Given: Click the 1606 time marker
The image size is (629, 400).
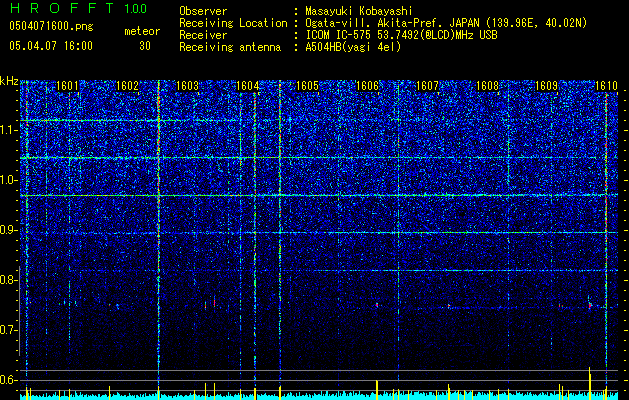Looking at the screenshot, I should coord(367,86).
